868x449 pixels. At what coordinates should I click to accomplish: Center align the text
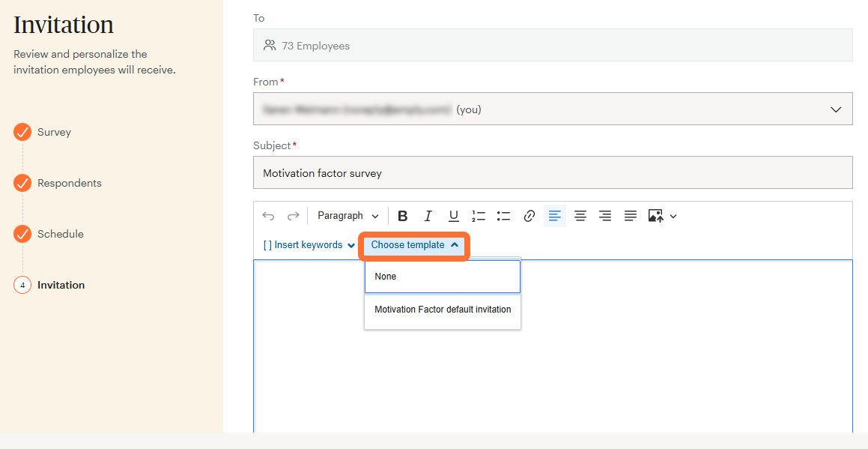click(x=580, y=216)
